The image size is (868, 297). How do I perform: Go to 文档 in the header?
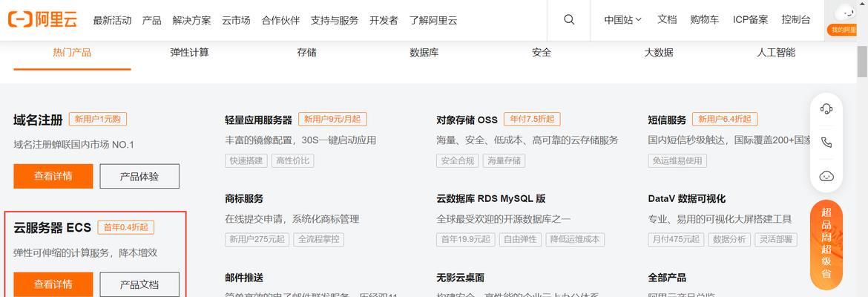tap(667, 20)
